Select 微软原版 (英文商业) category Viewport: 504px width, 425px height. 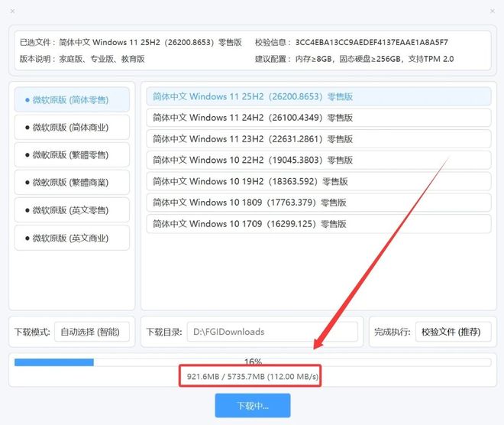click(72, 238)
